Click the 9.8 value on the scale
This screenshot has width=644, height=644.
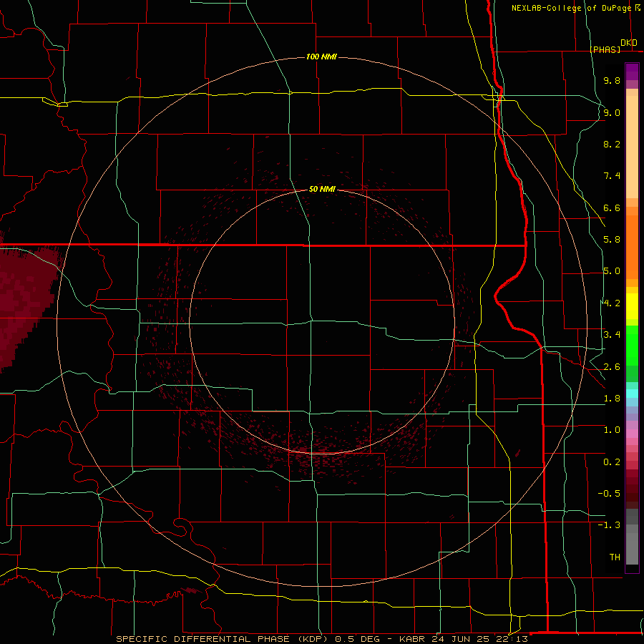point(612,80)
